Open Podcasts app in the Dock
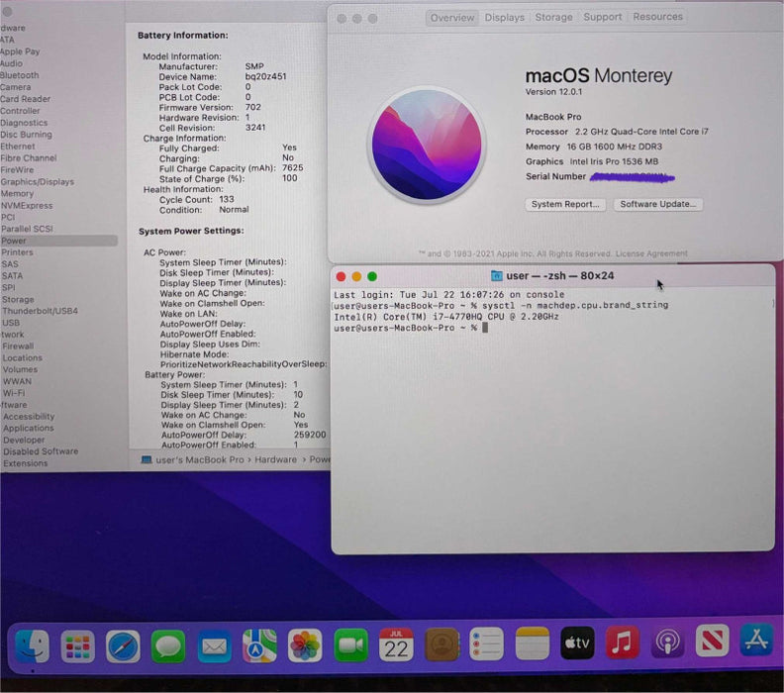The width and height of the screenshot is (784, 693). (x=667, y=642)
